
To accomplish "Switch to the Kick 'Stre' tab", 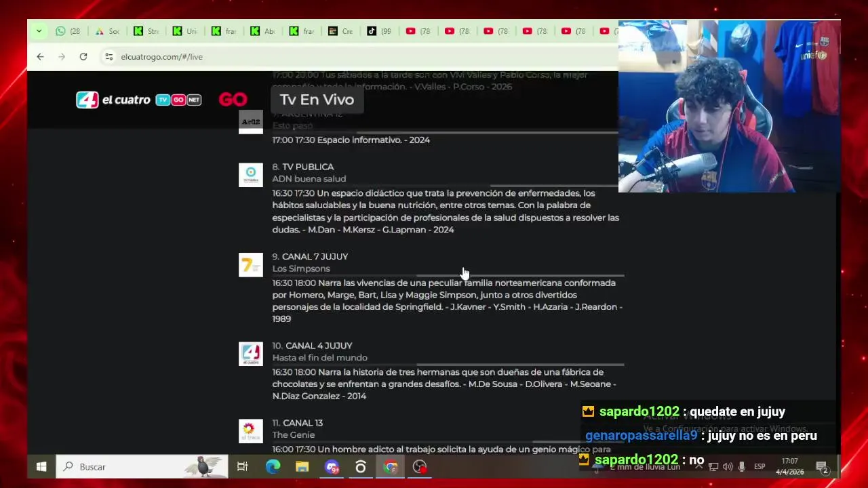I will click(146, 31).
